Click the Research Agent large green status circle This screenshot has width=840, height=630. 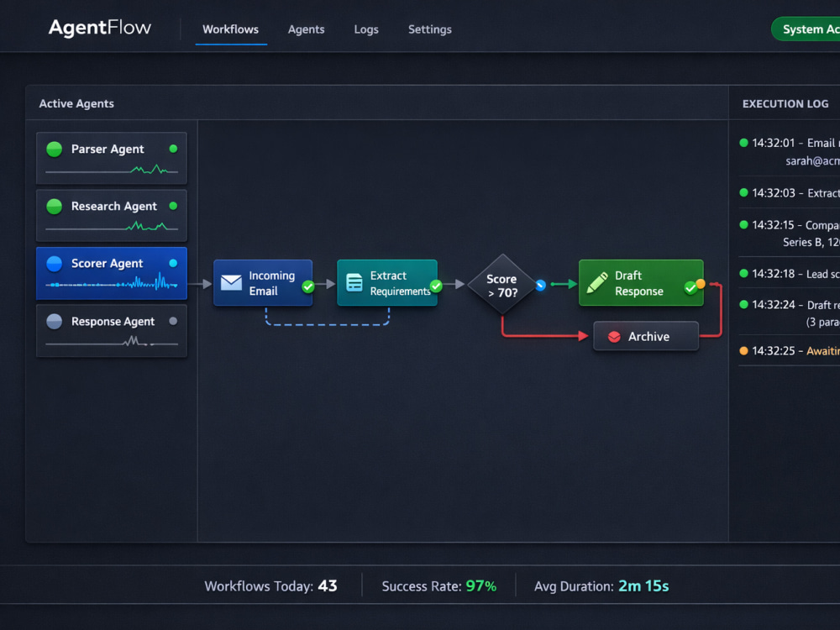(54, 207)
